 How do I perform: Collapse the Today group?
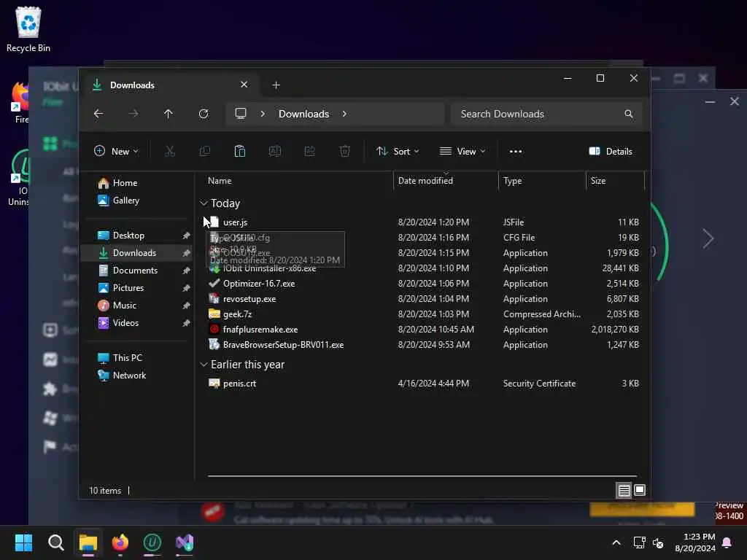coord(204,203)
